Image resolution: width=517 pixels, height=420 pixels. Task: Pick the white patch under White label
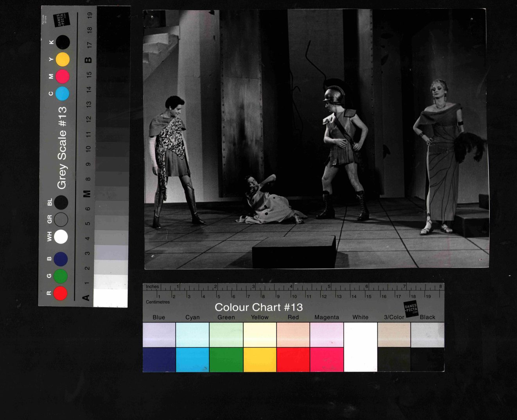[360, 347]
